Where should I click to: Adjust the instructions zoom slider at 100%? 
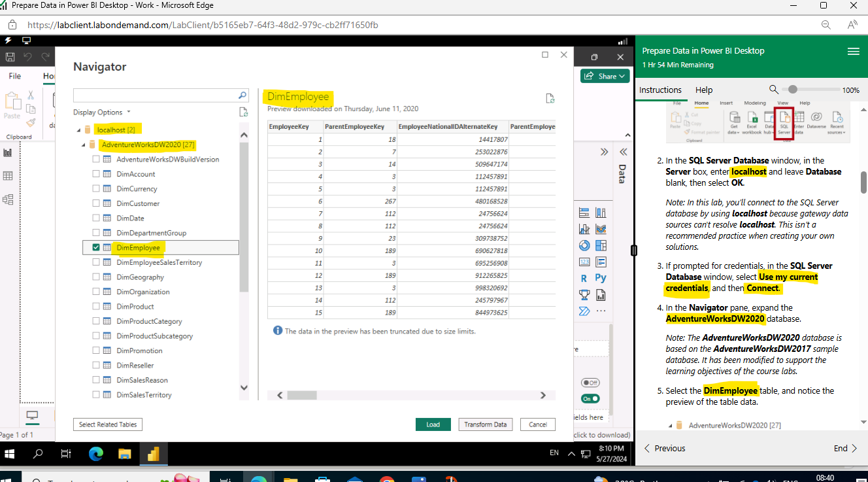pos(792,90)
